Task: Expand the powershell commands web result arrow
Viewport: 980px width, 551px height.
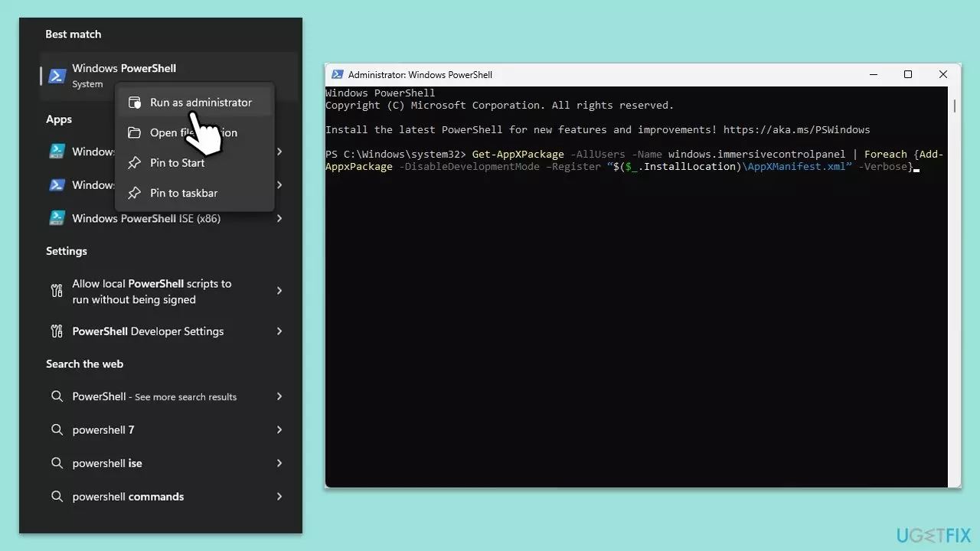Action: point(279,497)
